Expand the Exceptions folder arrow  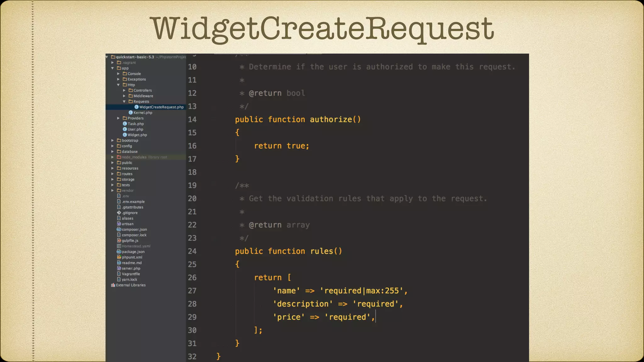(118, 79)
